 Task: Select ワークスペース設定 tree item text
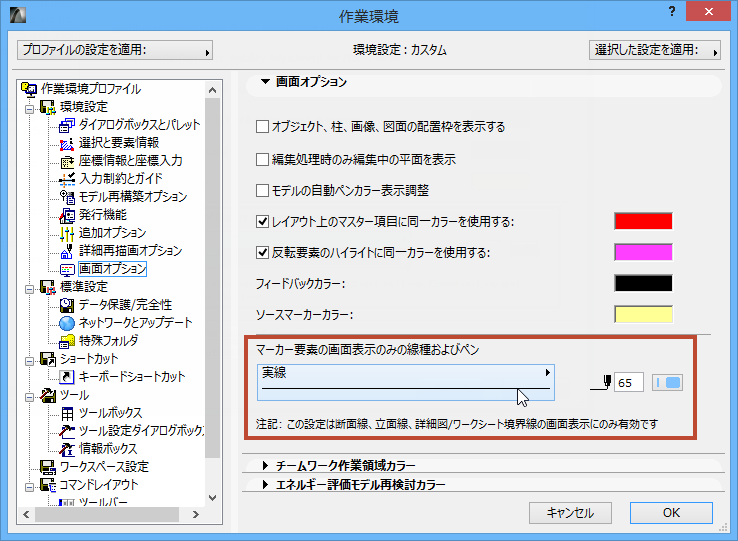coord(104,467)
